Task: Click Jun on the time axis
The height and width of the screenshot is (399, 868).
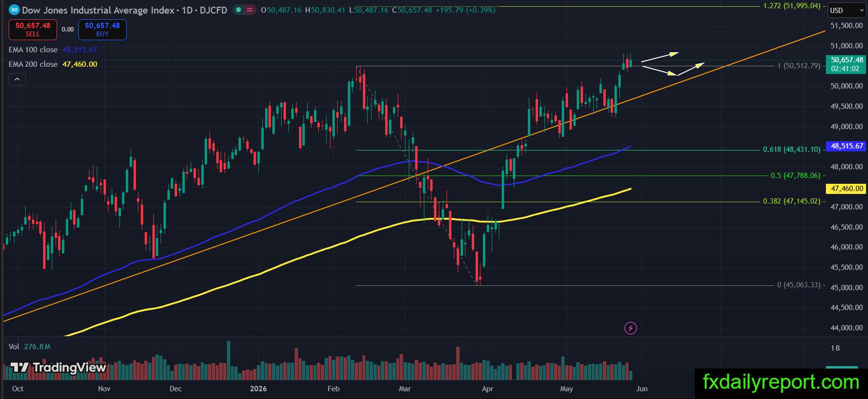Action: coord(642,389)
